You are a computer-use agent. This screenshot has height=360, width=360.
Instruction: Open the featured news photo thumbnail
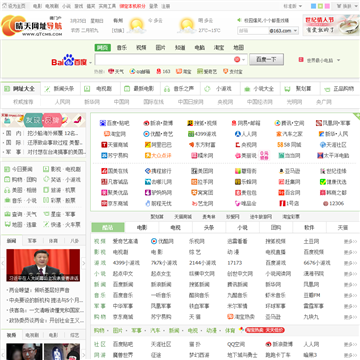43,265
